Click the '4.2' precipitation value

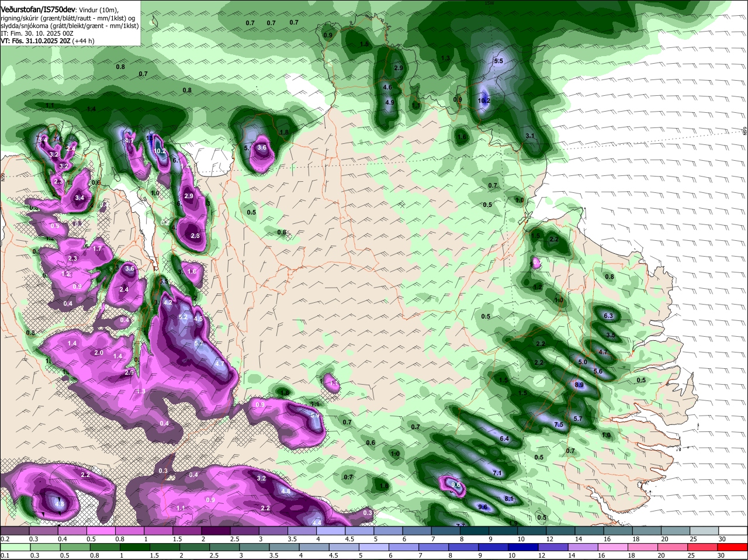168,303
